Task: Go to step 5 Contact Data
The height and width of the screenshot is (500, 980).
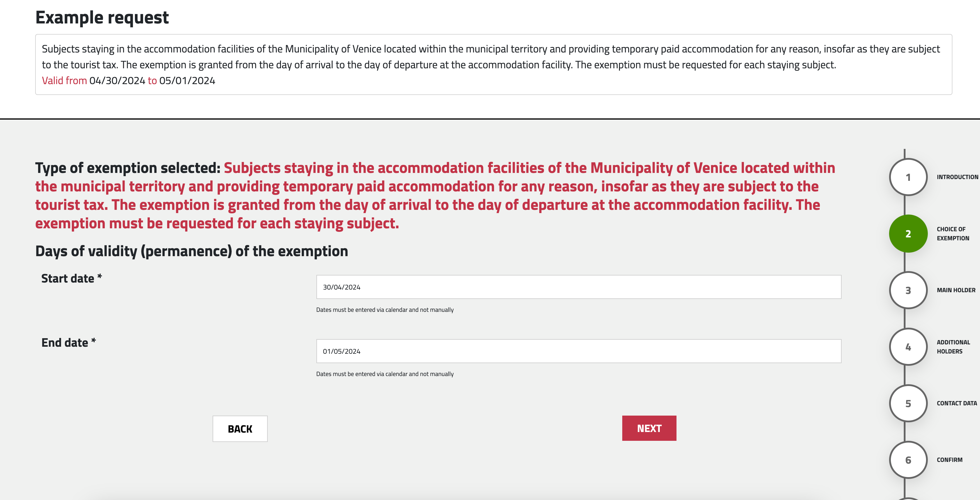Action: click(908, 403)
